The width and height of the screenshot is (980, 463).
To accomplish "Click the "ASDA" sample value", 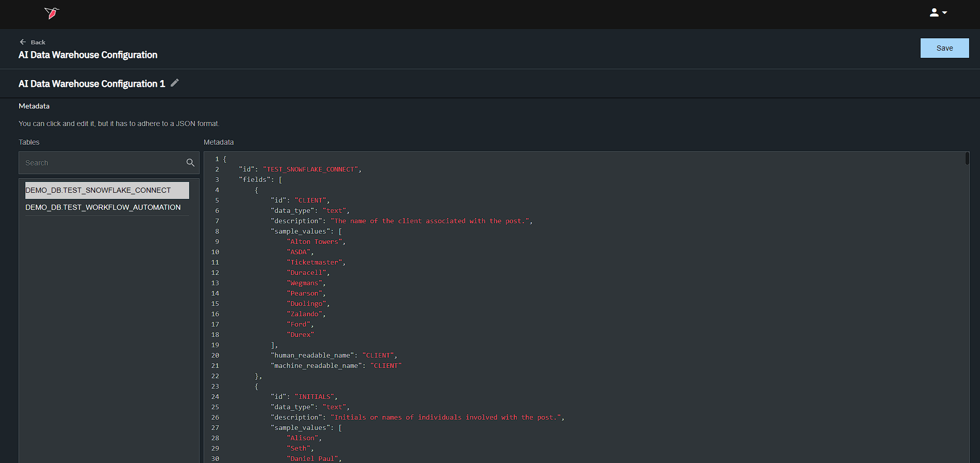I will pyautogui.click(x=298, y=252).
